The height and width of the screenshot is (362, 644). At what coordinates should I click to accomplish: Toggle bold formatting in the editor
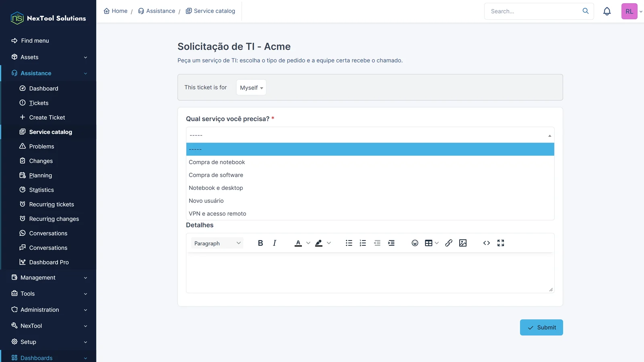pyautogui.click(x=260, y=243)
